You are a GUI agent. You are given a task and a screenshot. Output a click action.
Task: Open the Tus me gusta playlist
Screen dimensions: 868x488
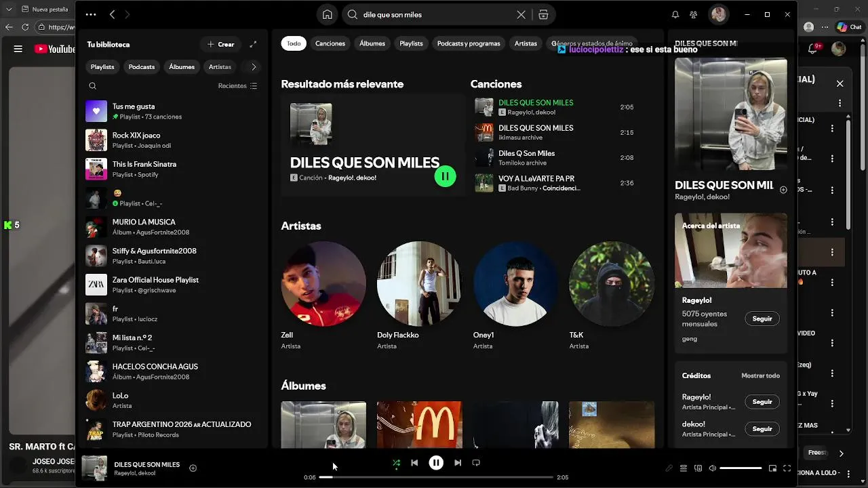pyautogui.click(x=173, y=111)
